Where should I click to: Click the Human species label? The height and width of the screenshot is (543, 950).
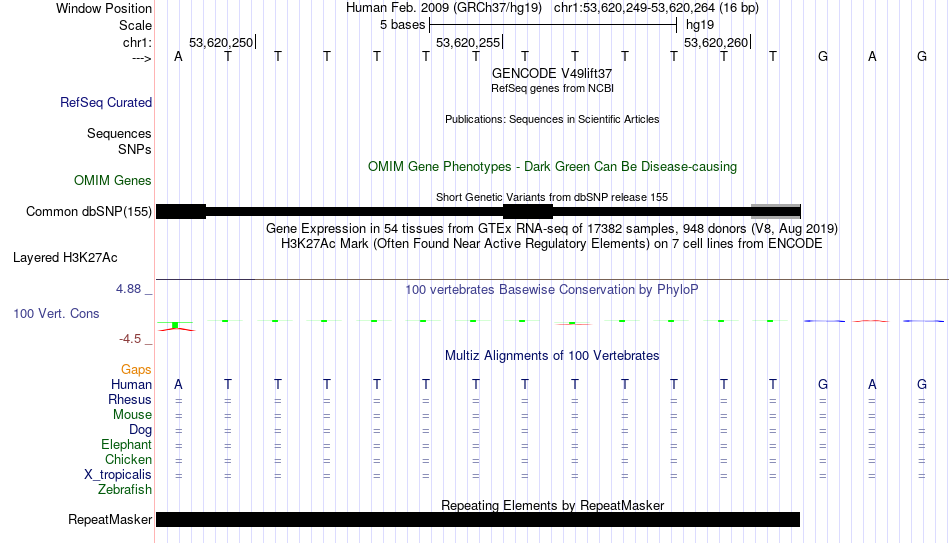131,384
